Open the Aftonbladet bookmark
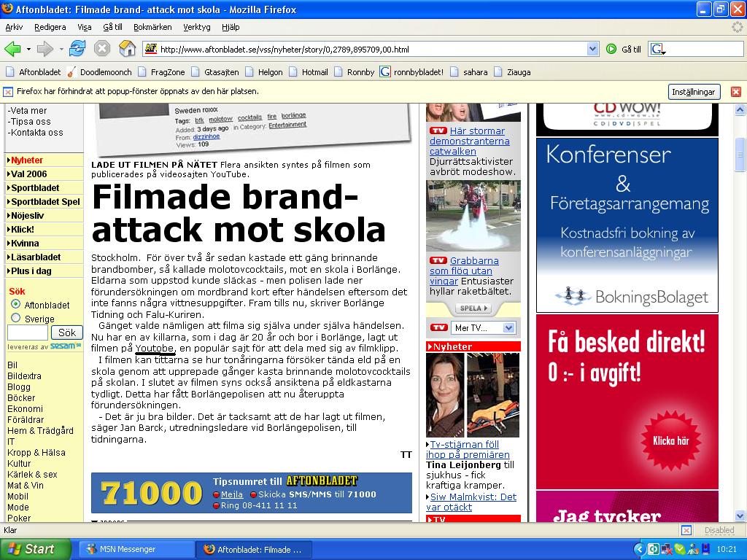The height and width of the screenshot is (560, 747). (x=34, y=72)
